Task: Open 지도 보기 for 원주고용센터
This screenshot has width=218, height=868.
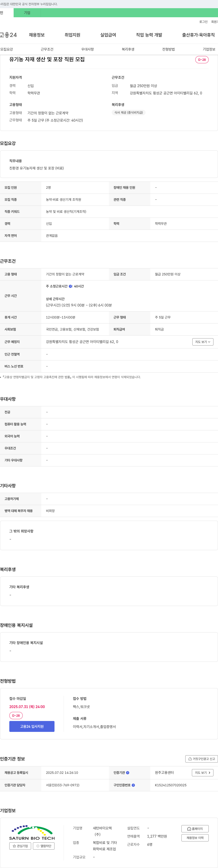Action: tap(203, 773)
